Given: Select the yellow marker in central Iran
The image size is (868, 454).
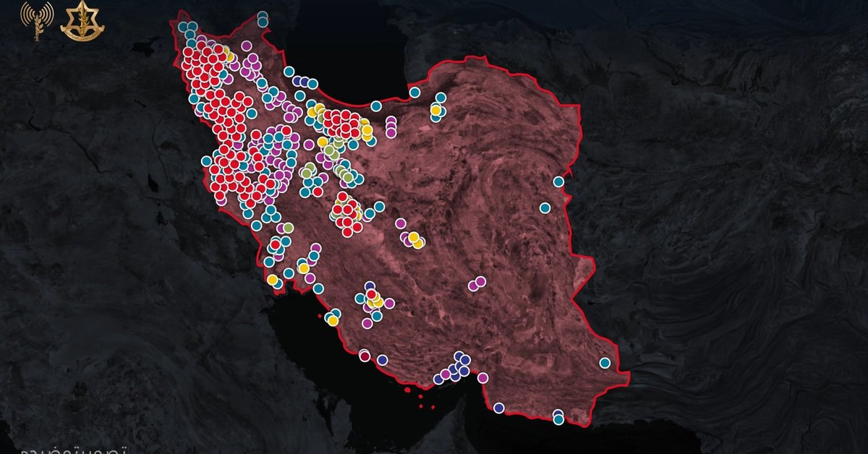Looking at the screenshot, I should click(x=413, y=238).
